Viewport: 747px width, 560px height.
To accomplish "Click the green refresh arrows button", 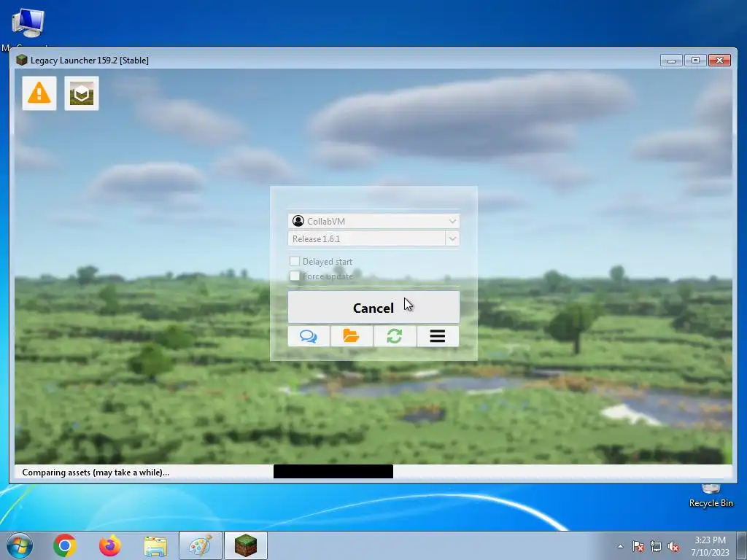I will [395, 336].
